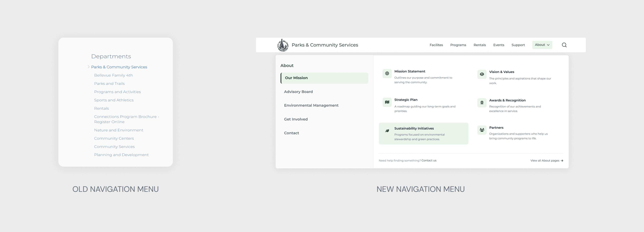This screenshot has height=232, width=644.
Task: Select Advisory Board in About sidebar
Action: (x=298, y=92)
